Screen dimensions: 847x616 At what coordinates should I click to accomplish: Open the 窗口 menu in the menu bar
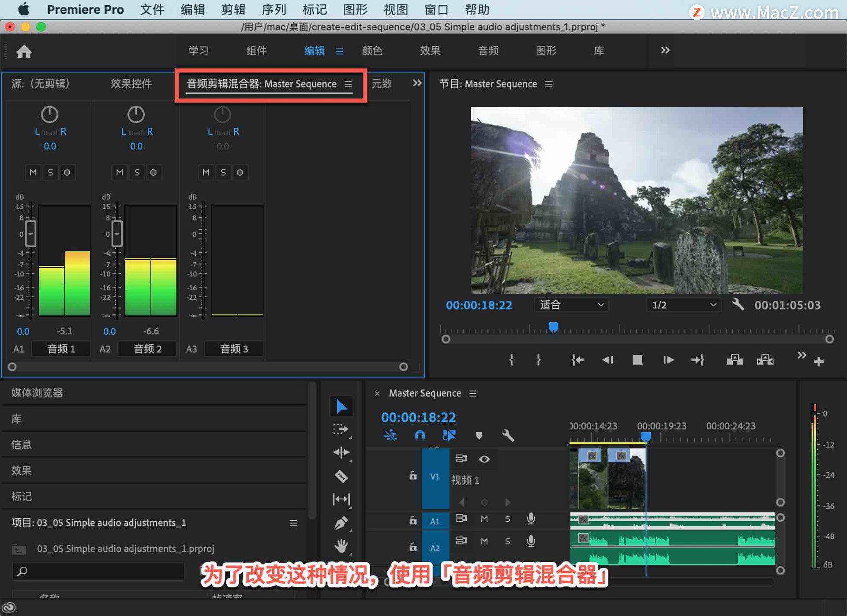(x=436, y=9)
